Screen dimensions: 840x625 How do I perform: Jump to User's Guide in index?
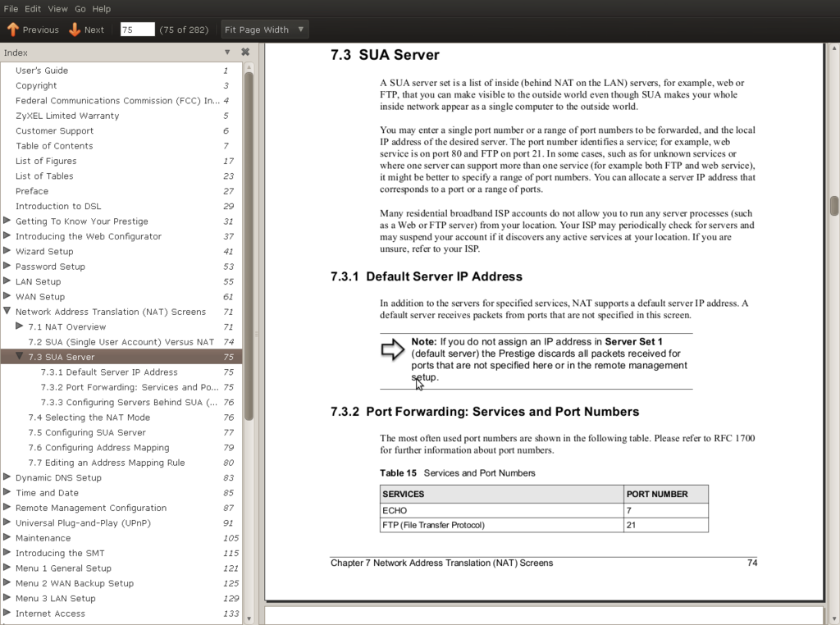(42, 71)
